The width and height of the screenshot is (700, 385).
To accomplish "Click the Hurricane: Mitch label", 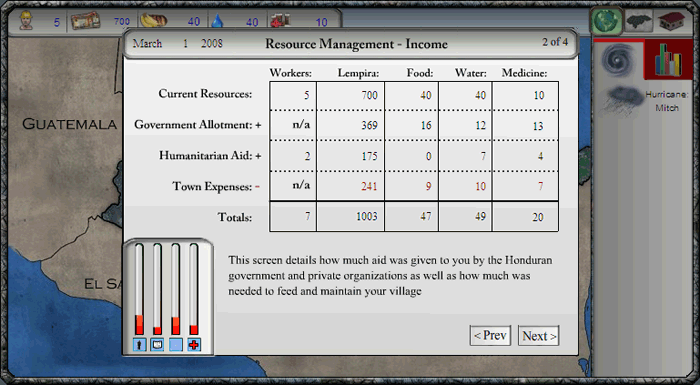I will click(667, 101).
